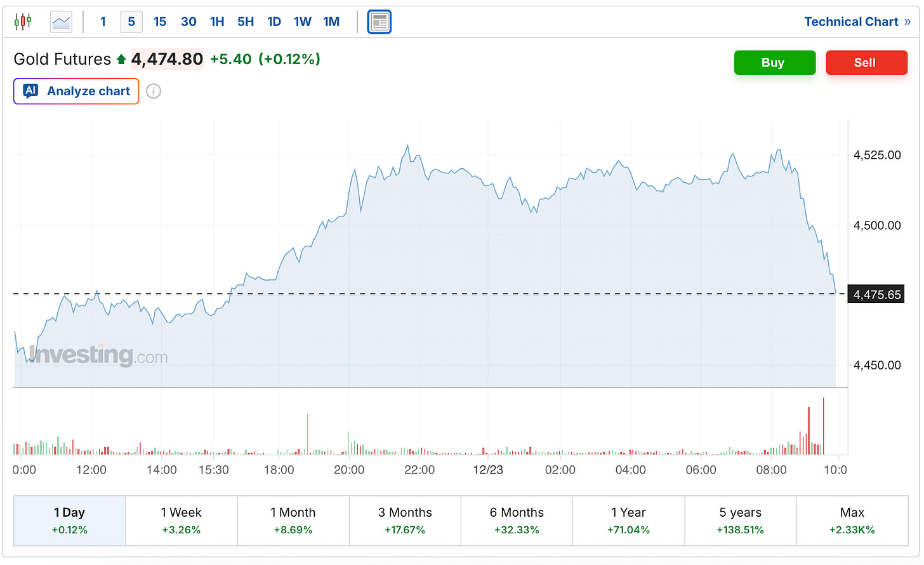Viewport: 924px width, 565px height.
Task: Select the 5 minute interval
Action: tap(131, 22)
